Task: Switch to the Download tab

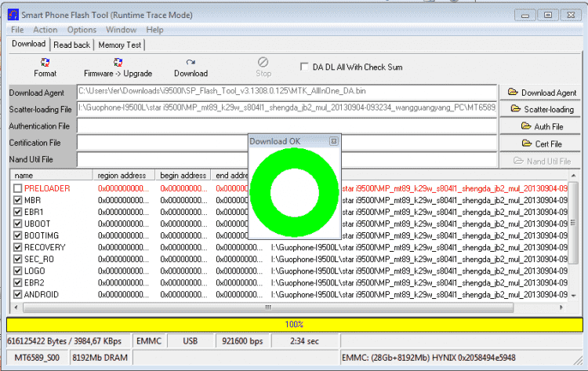Action: coord(28,44)
